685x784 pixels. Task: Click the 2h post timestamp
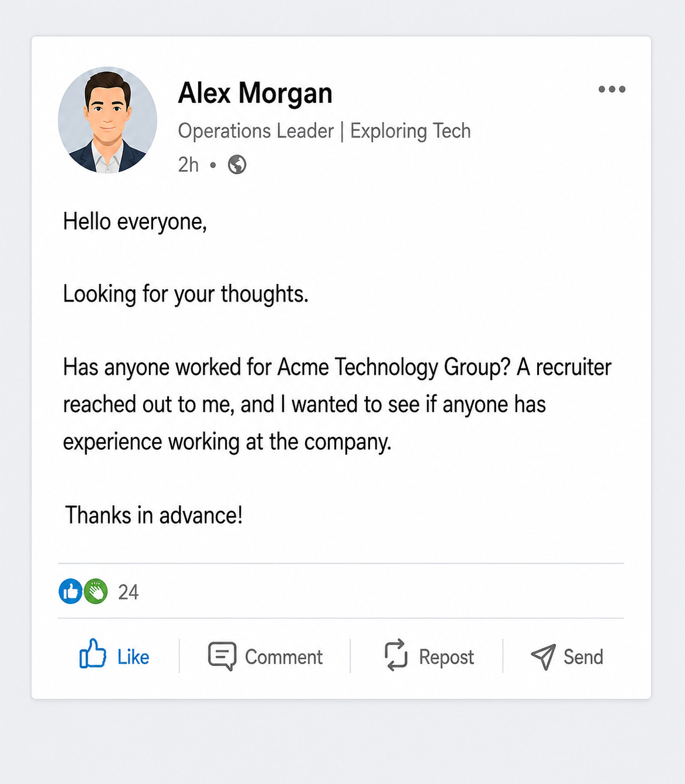click(x=188, y=165)
